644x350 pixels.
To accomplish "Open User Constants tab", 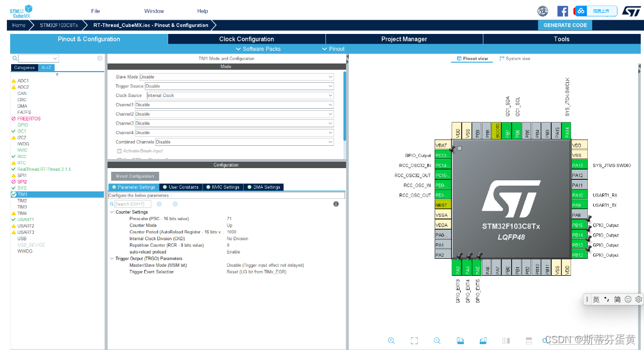I will (180, 187).
